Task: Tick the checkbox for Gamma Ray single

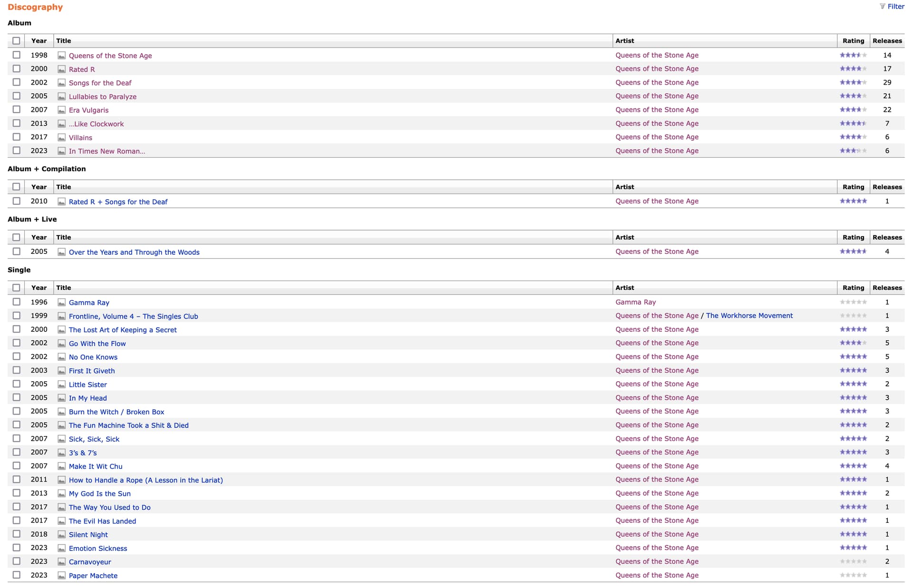Action: (17, 302)
